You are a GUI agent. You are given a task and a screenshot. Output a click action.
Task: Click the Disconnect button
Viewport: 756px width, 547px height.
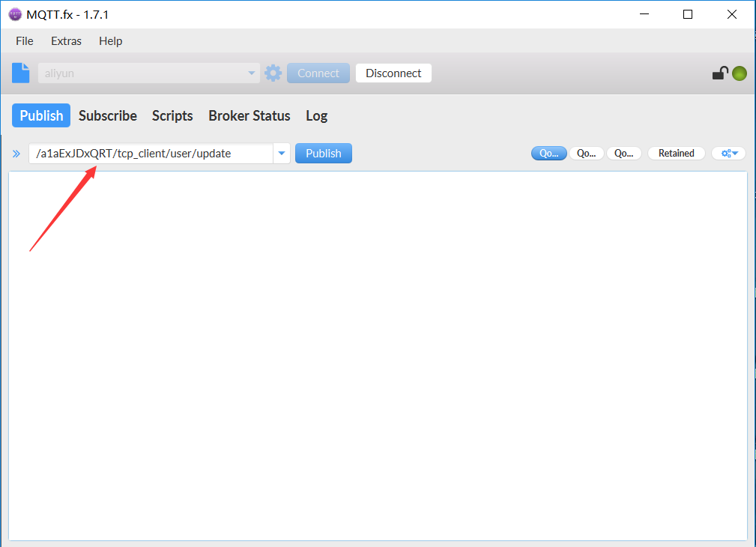[x=393, y=73]
